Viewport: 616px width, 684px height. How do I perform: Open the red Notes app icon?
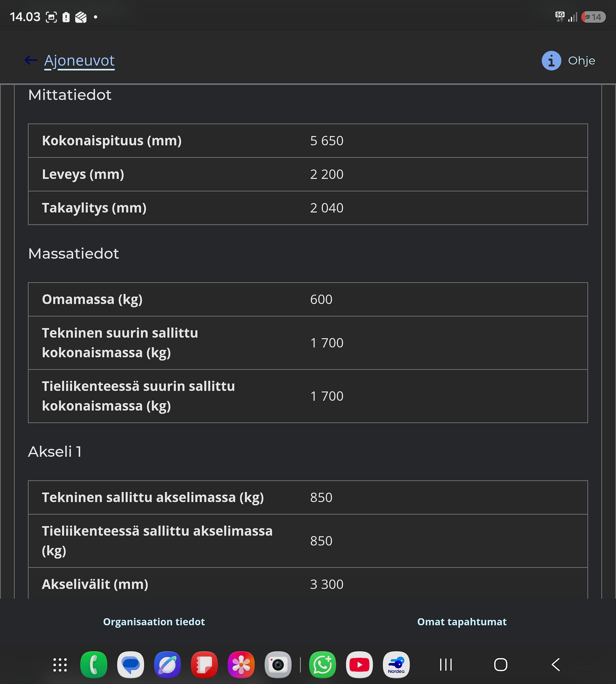pos(204,665)
